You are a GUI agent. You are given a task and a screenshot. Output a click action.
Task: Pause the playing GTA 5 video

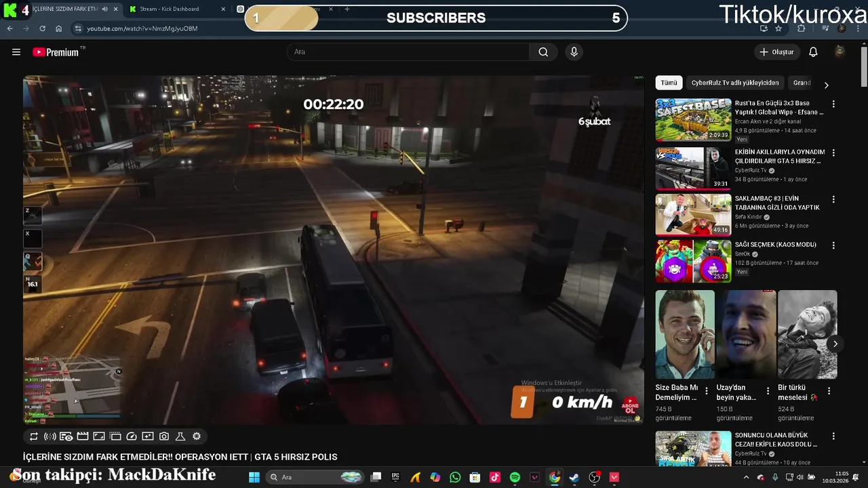(x=333, y=249)
